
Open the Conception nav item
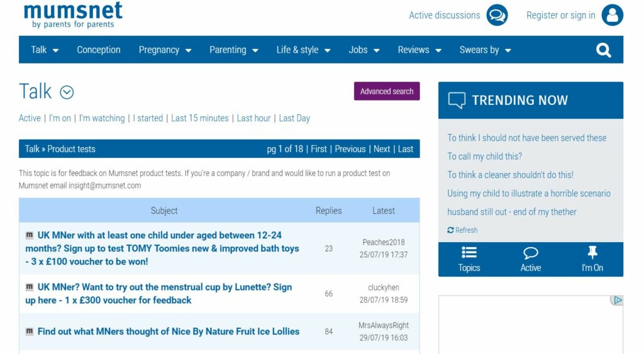coord(99,50)
